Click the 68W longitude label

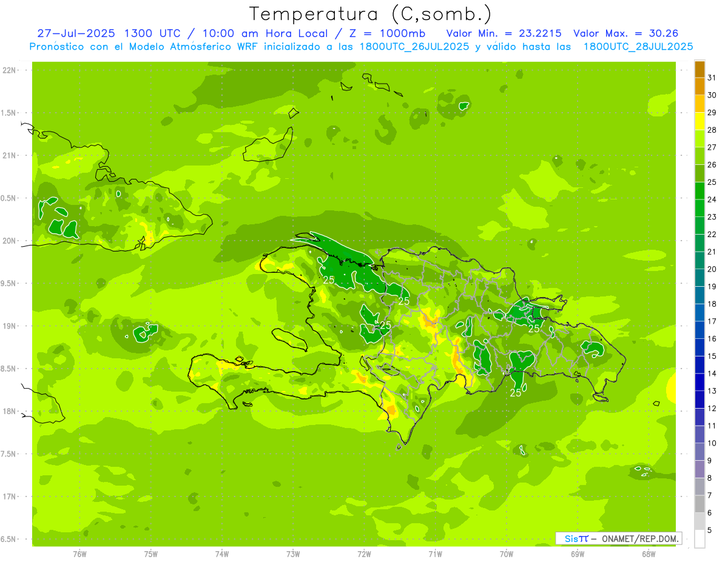[649, 554]
